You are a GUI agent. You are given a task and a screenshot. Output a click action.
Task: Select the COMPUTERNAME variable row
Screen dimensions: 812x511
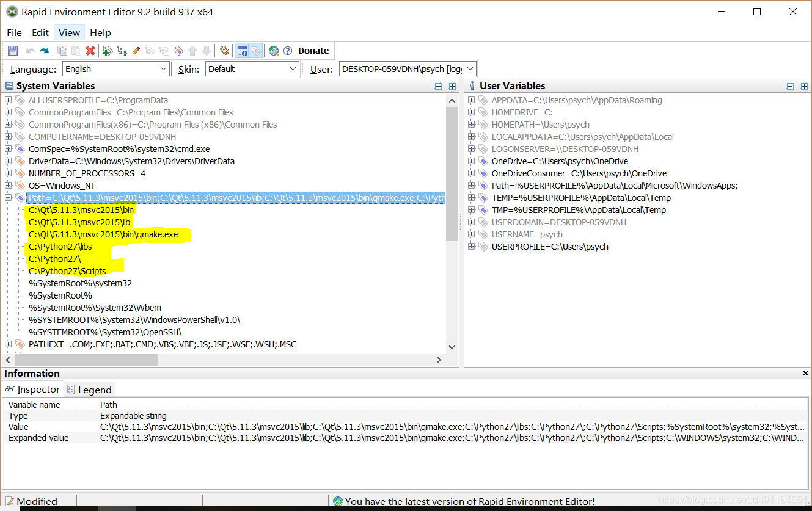pyautogui.click(x=102, y=137)
